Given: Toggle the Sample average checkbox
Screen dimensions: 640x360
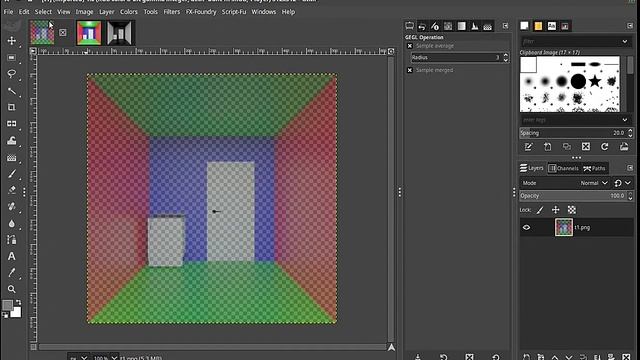Looking at the screenshot, I should [410, 46].
